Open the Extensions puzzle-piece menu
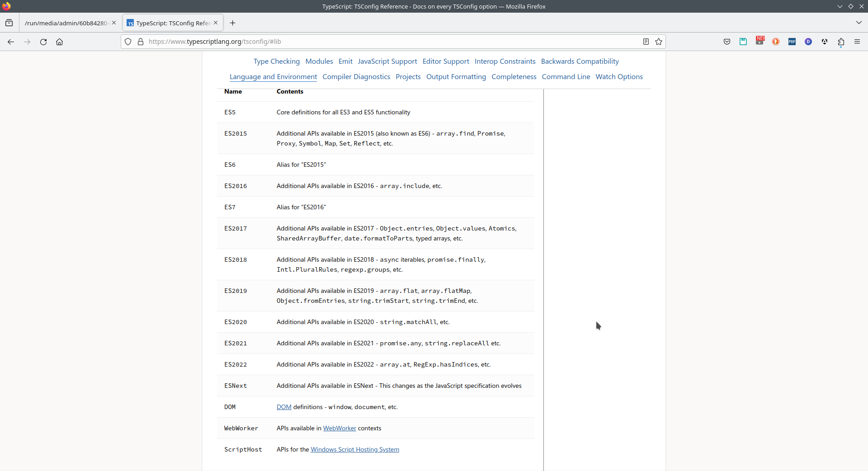This screenshot has height=471, width=868. (841, 42)
